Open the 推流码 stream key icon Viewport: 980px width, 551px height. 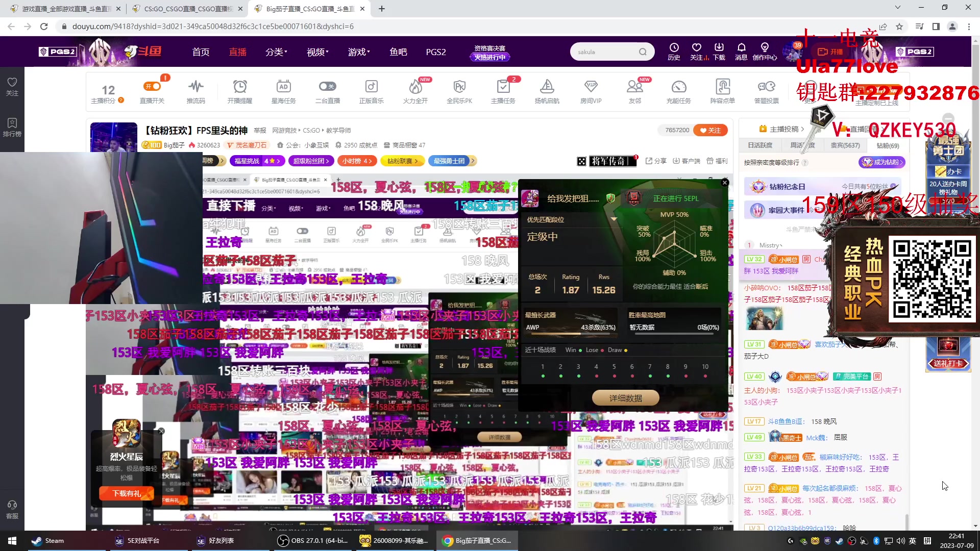(195, 87)
